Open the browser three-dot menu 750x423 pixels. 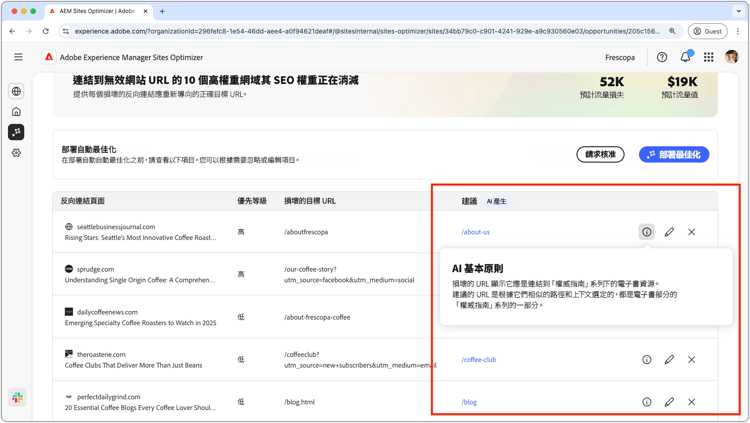point(738,31)
